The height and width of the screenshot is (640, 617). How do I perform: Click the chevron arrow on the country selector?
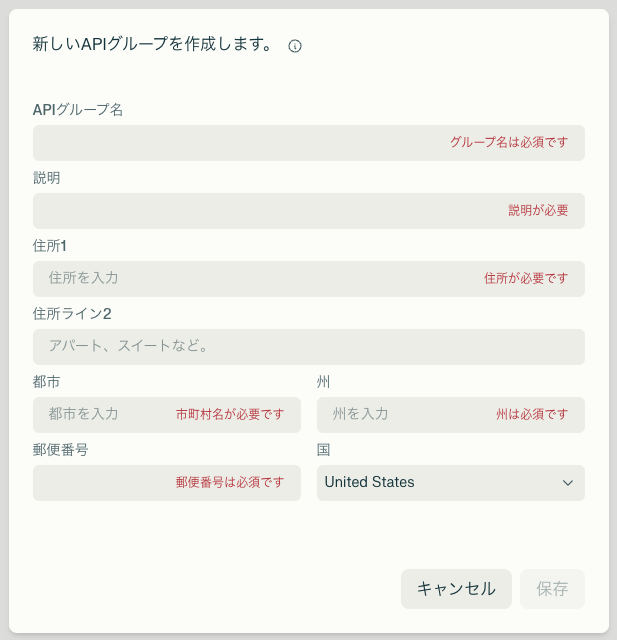[x=568, y=483]
